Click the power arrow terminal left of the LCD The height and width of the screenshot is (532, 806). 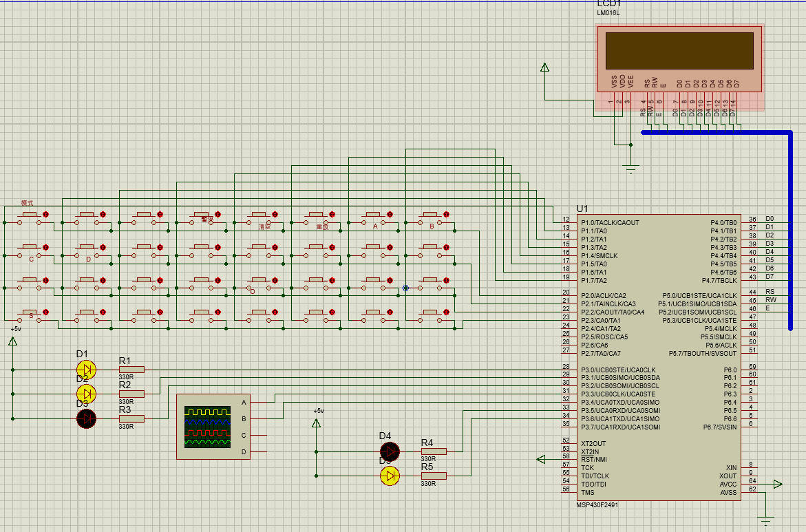(545, 67)
